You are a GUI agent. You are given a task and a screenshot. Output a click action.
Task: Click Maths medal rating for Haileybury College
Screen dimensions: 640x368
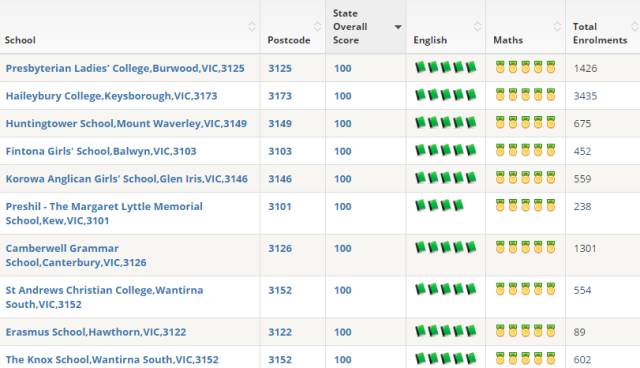pyautogui.click(x=525, y=95)
